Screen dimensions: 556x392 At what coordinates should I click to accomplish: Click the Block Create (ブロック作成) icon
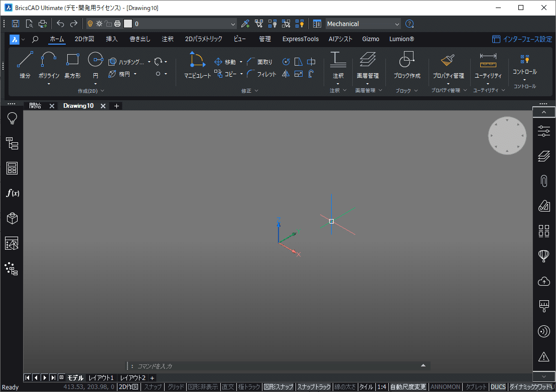click(407, 59)
